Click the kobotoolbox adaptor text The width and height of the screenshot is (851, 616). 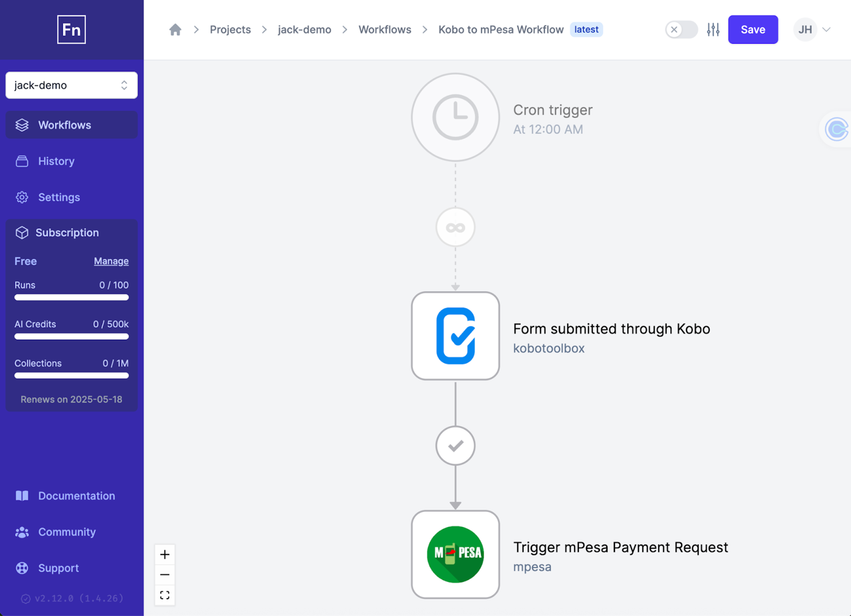(549, 348)
